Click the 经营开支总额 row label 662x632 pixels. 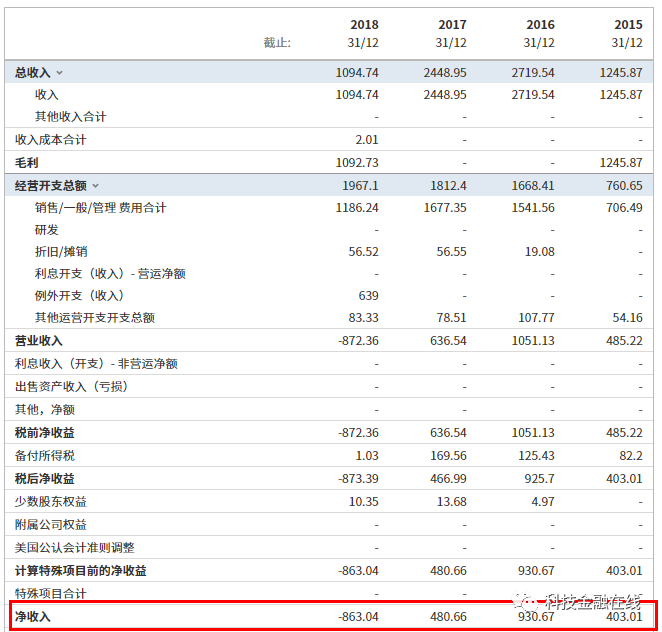click(51, 186)
